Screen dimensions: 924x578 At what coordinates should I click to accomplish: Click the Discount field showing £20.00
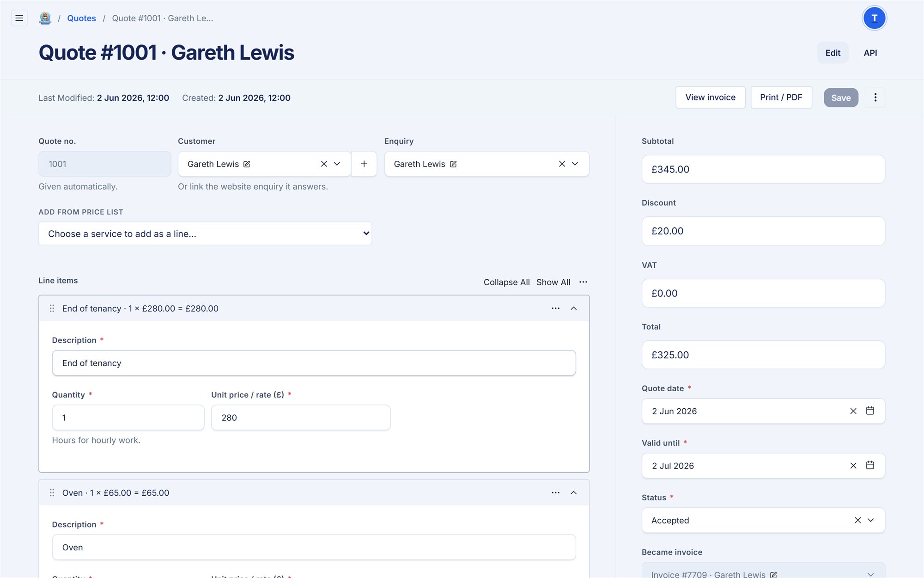click(x=763, y=231)
